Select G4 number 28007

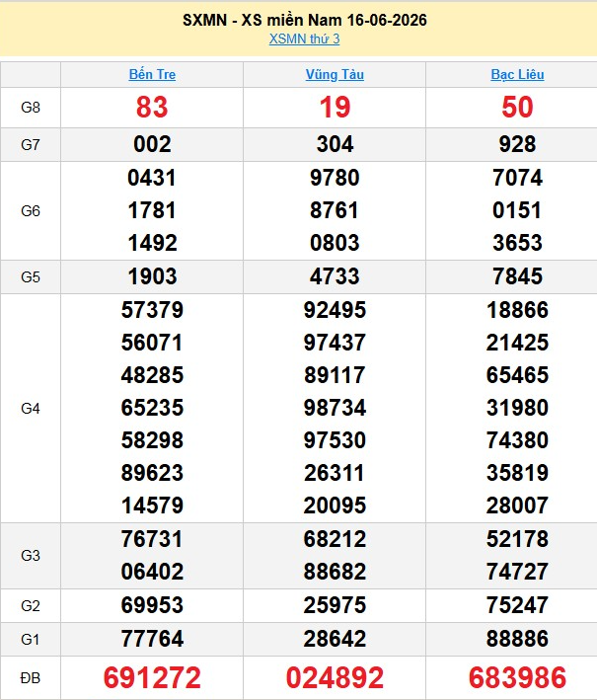[x=518, y=506]
